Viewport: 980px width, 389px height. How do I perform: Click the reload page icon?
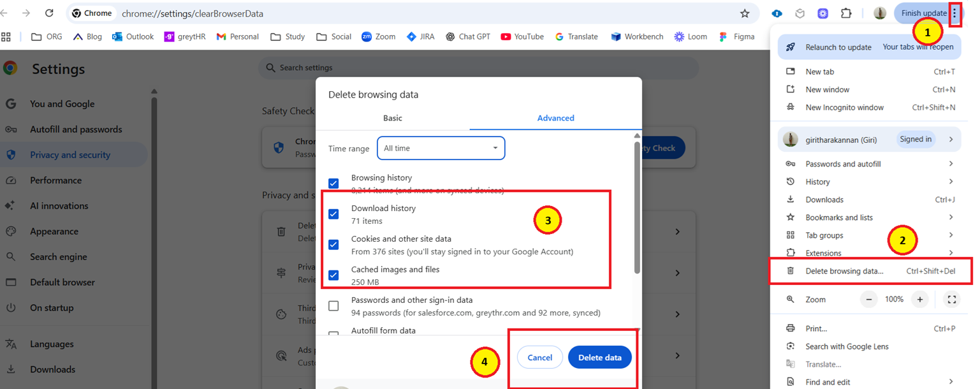tap(49, 13)
